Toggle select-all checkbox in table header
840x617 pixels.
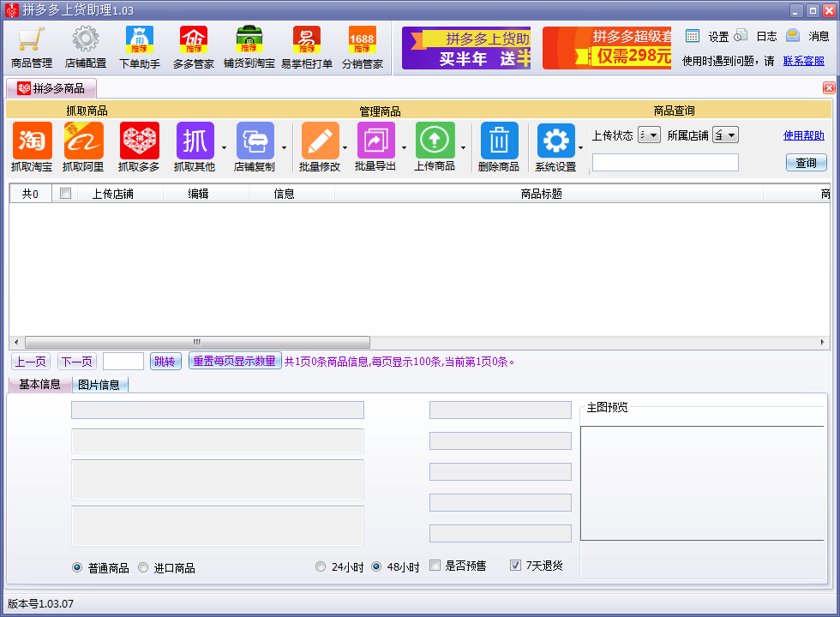coord(65,194)
